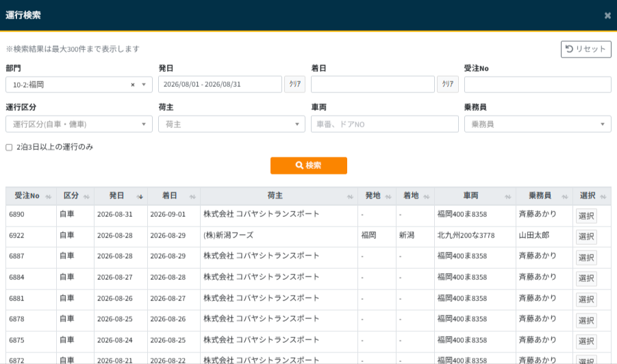Focus the 受注No input field

pyautogui.click(x=538, y=85)
